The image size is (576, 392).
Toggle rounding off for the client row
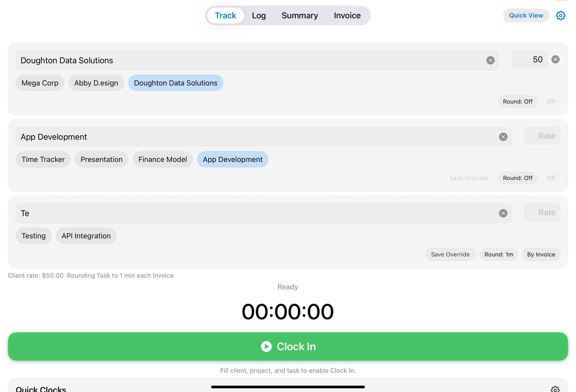click(518, 101)
